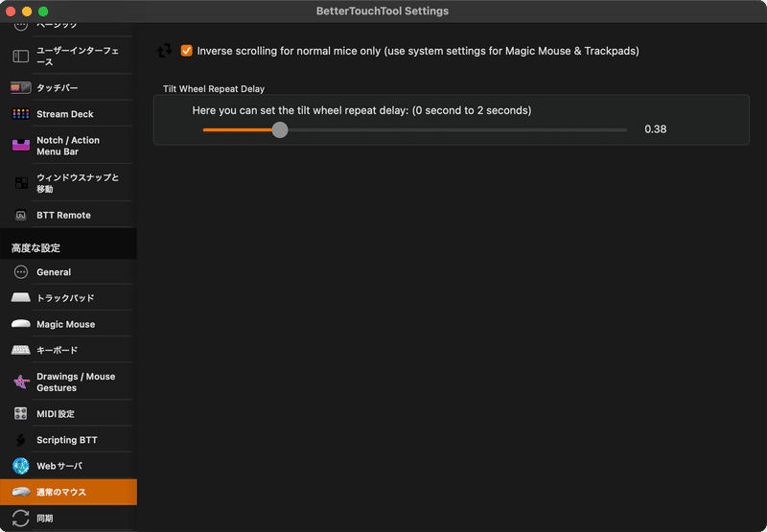Select ウィンドウスナップと移動 section
Image resolution: width=767 pixels, height=532 pixels.
[x=68, y=183]
